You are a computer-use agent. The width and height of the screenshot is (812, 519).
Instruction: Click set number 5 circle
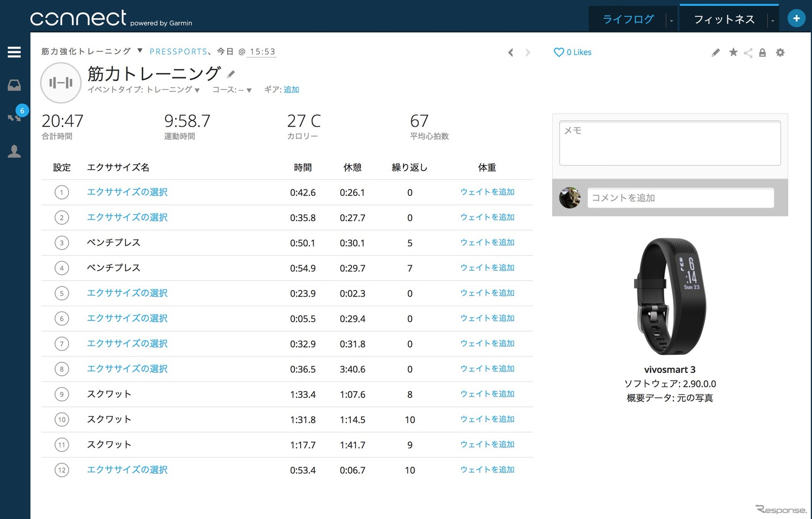click(x=62, y=294)
